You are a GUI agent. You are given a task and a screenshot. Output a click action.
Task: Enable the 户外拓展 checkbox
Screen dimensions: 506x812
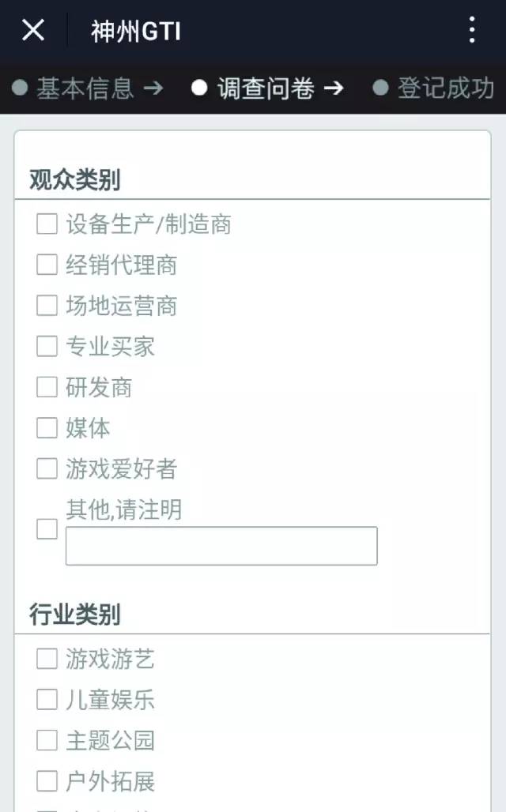coord(47,781)
